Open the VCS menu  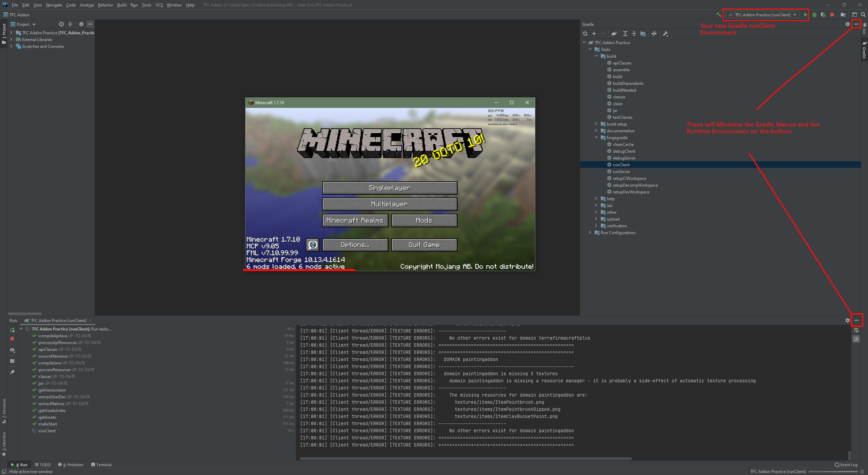pyautogui.click(x=159, y=5)
